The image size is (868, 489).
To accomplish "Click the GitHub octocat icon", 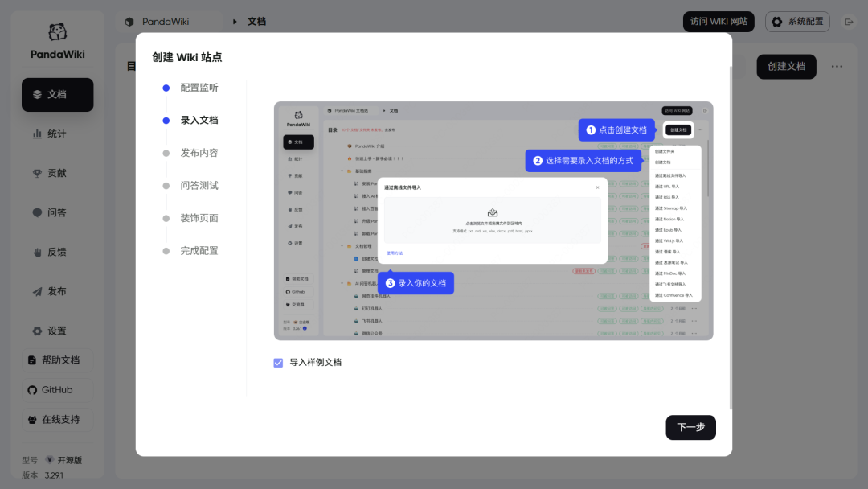I will (x=32, y=390).
